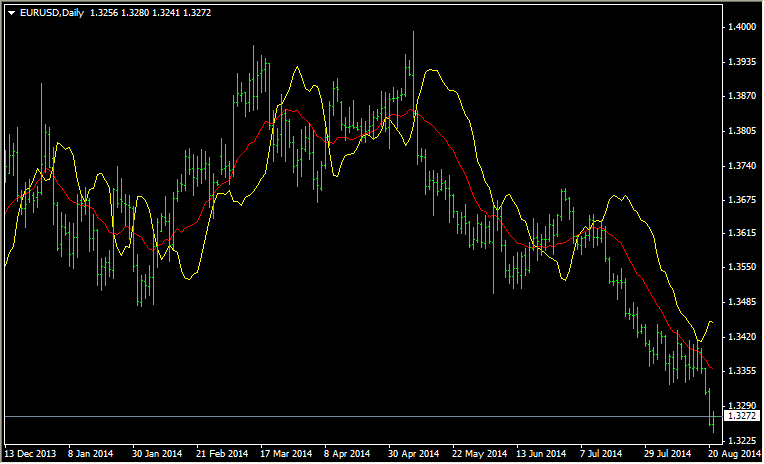Click the 17 Mar 2014 date label
764x464 pixels.
286,454
